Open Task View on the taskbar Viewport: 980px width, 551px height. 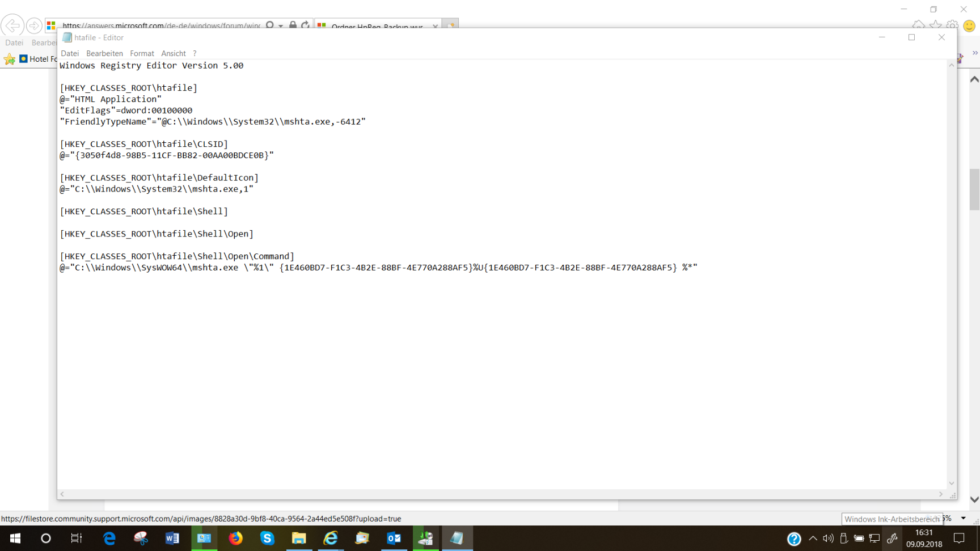76,538
